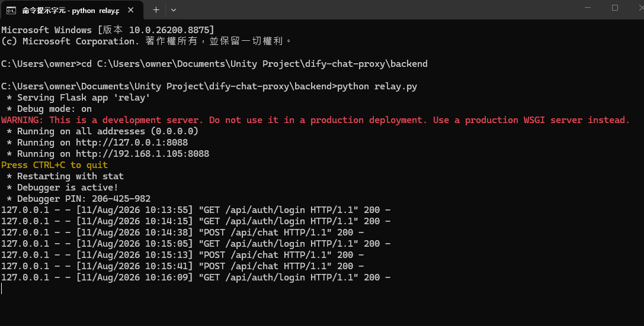Expand the new tab profile dropdown chevron

174,10
